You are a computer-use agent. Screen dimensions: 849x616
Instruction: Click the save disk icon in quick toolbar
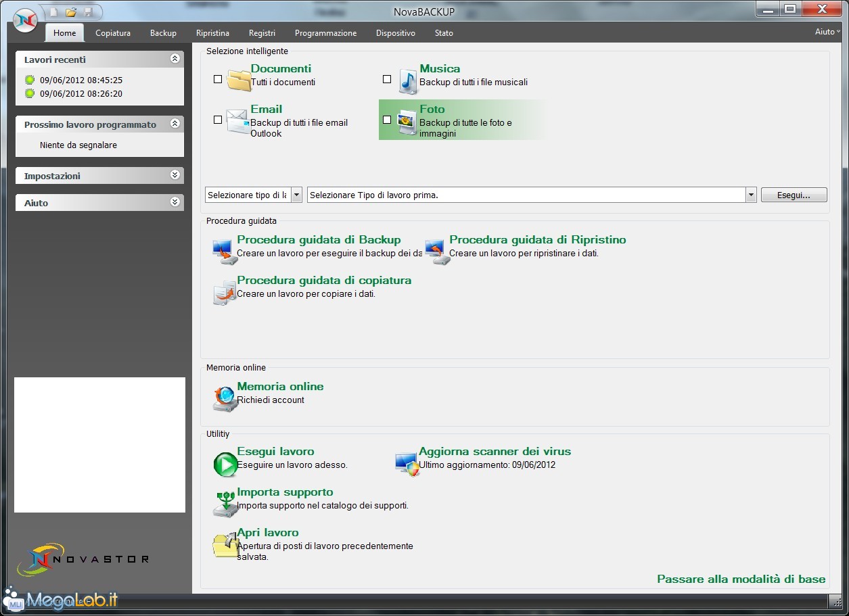pos(87,12)
